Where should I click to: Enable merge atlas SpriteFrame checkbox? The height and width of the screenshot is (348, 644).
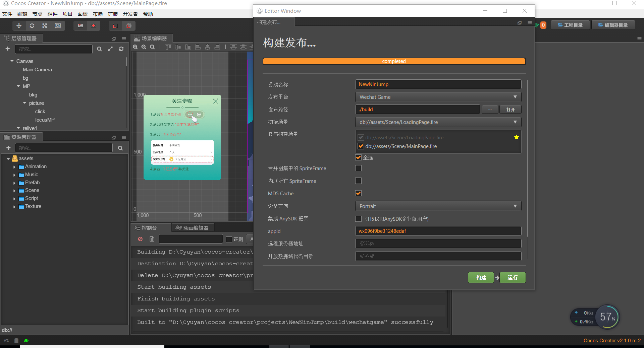point(359,168)
